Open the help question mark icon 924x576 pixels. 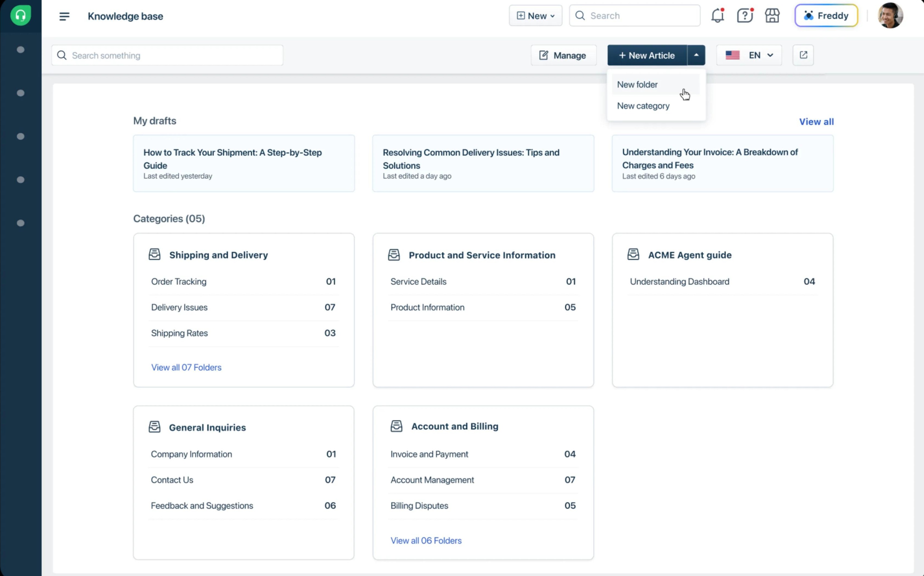click(745, 16)
